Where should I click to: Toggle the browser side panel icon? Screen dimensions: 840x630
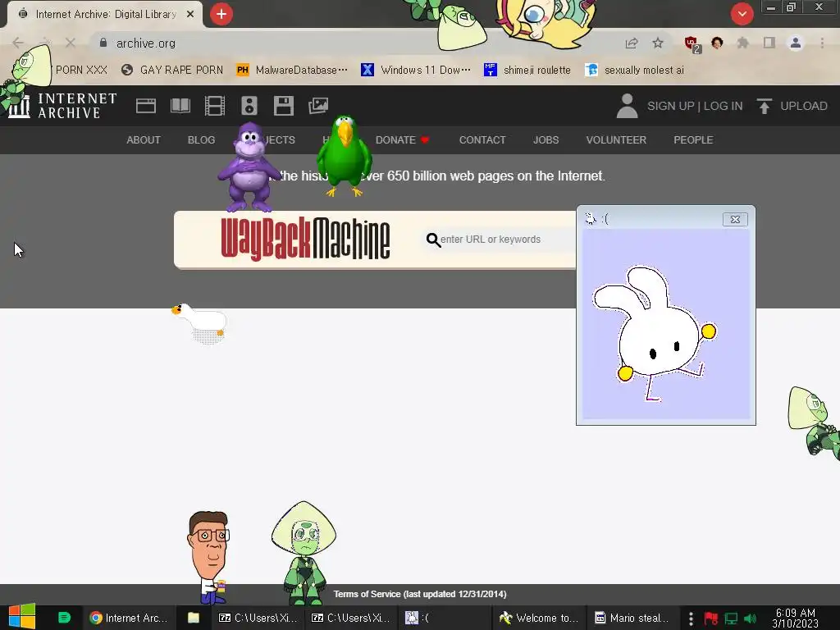[x=769, y=43]
